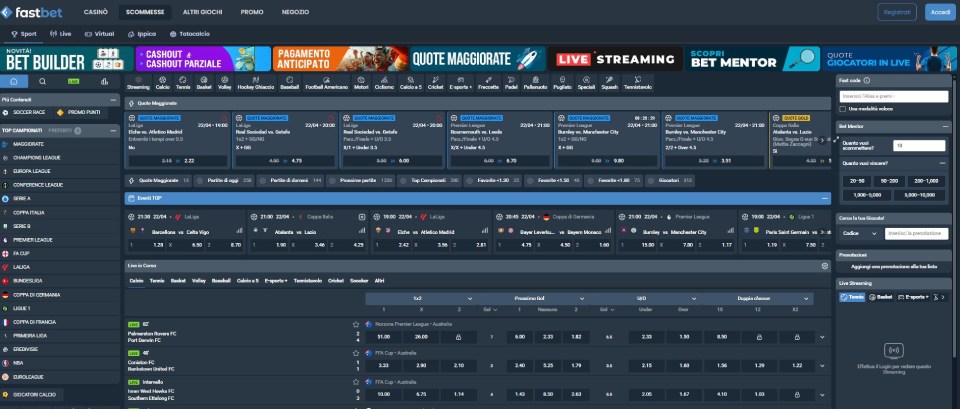
Task: Select the Ciclismo sport icon
Action: click(x=384, y=83)
